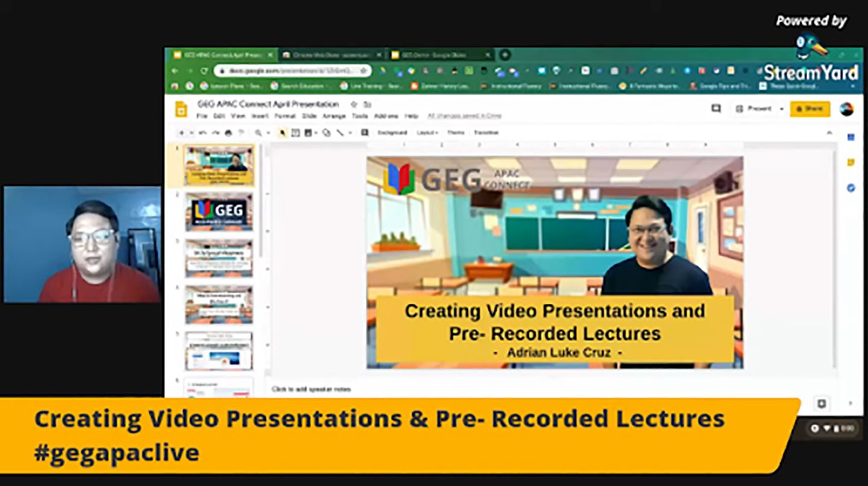Select slide 5 thumbnail in the filmstrip

219,351
